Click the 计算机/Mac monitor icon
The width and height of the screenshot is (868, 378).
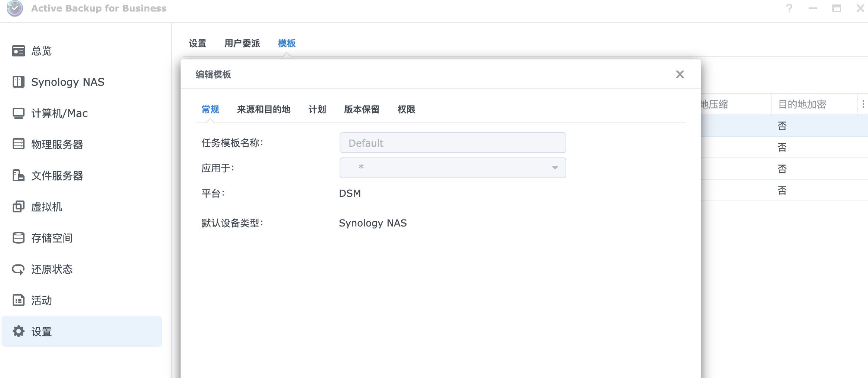click(19, 113)
